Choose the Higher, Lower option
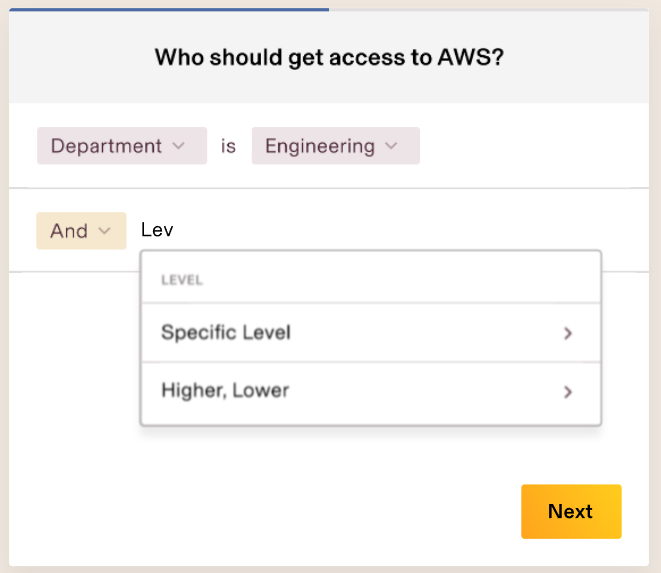661x573 pixels. click(x=371, y=392)
